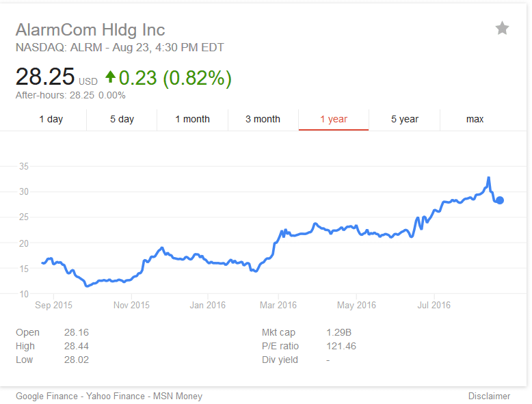Open the Google Finance link
This screenshot has width=532, height=404.
46,396
